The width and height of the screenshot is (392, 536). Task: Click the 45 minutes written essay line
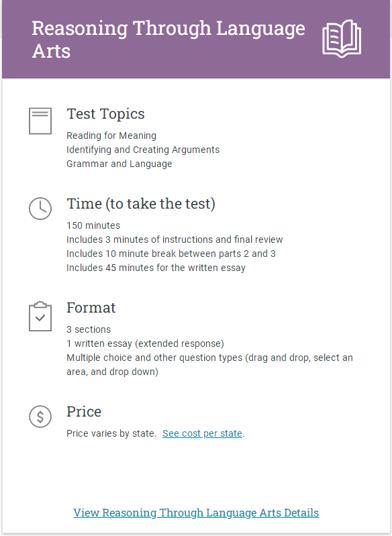(156, 268)
